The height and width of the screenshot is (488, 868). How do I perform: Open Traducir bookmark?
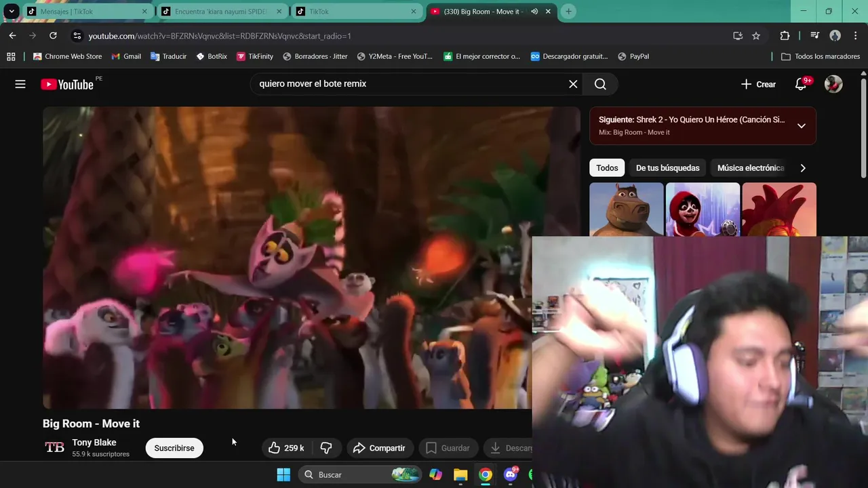point(168,56)
